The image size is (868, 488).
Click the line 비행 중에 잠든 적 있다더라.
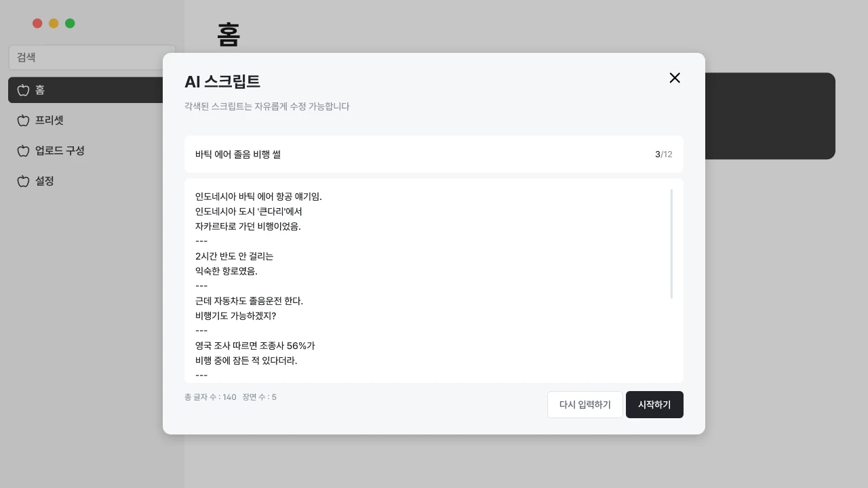coord(246,361)
